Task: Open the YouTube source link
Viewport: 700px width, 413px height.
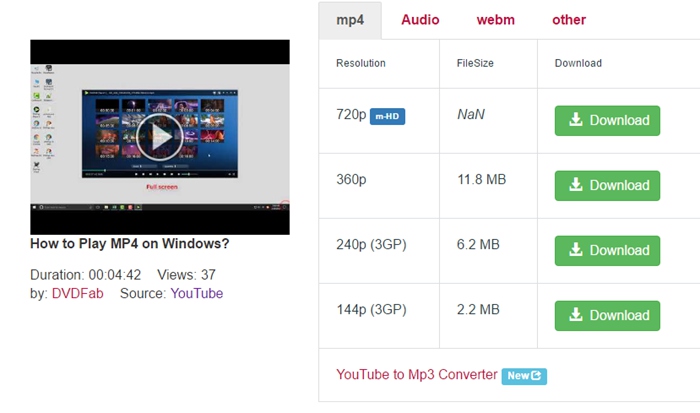Action: [x=196, y=293]
